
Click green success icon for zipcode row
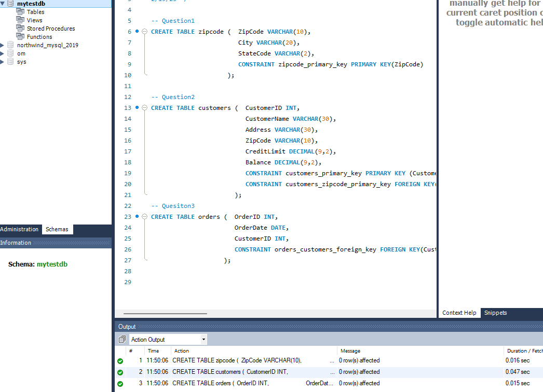pyautogui.click(x=120, y=361)
